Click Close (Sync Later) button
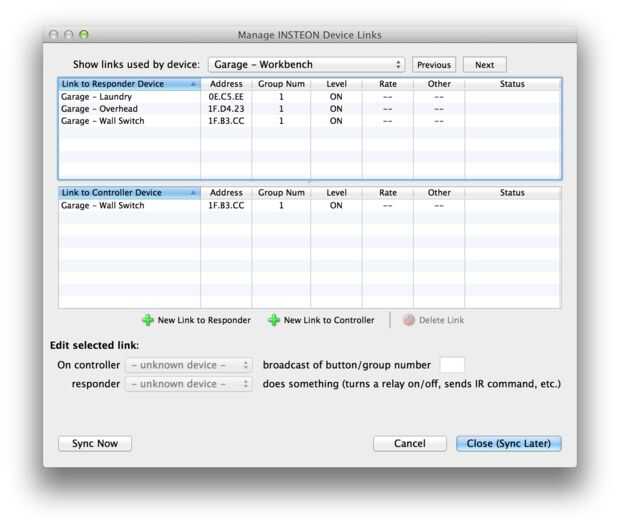Image resolution: width=620 pixels, height=527 pixels. 508,444
